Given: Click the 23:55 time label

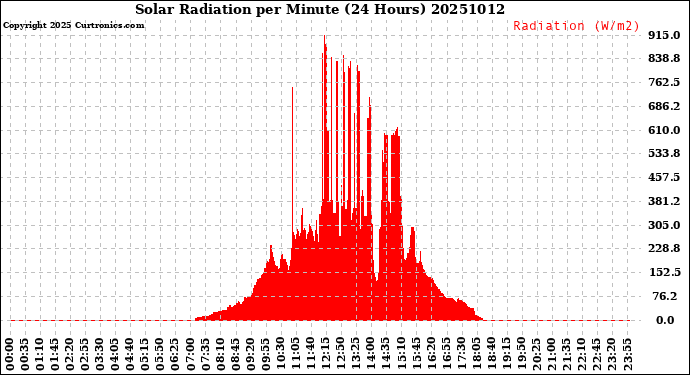Looking at the screenshot, I should [627, 355].
